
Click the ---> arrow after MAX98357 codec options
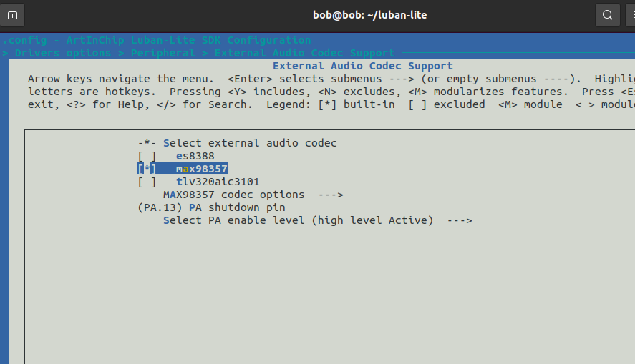tap(331, 195)
